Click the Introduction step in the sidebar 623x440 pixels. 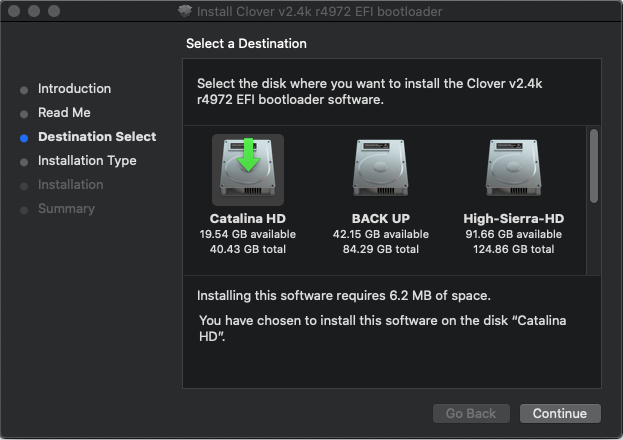[x=74, y=89]
